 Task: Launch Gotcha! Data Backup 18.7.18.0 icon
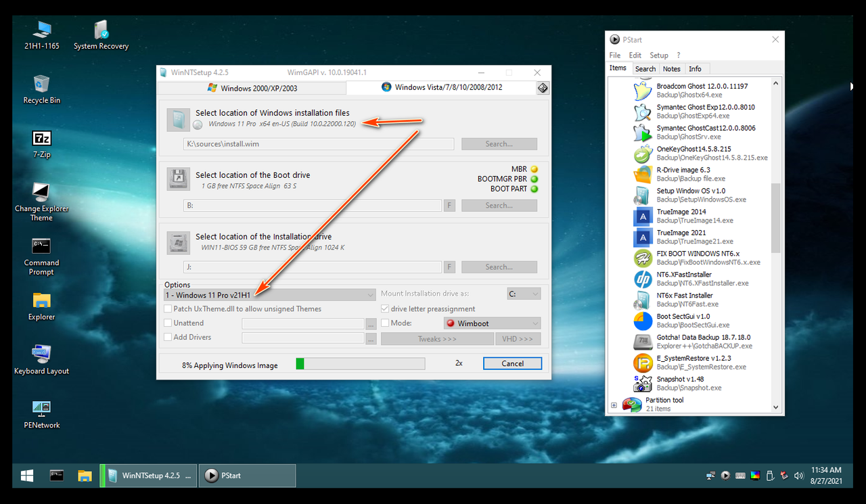point(643,342)
